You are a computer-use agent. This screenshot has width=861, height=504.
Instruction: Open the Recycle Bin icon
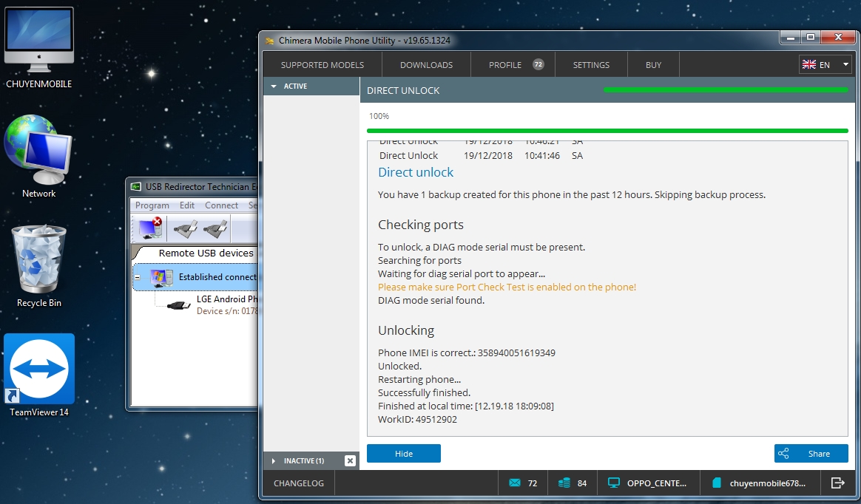point(39,266)
